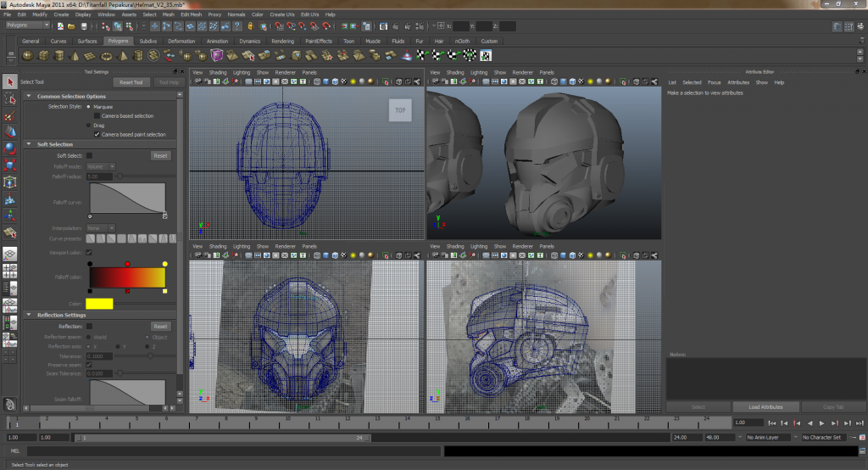The width and height of the screenshot is (868, 470).
Task: Select the Drag selection style radio button
Action: click(x=90, y=125)
